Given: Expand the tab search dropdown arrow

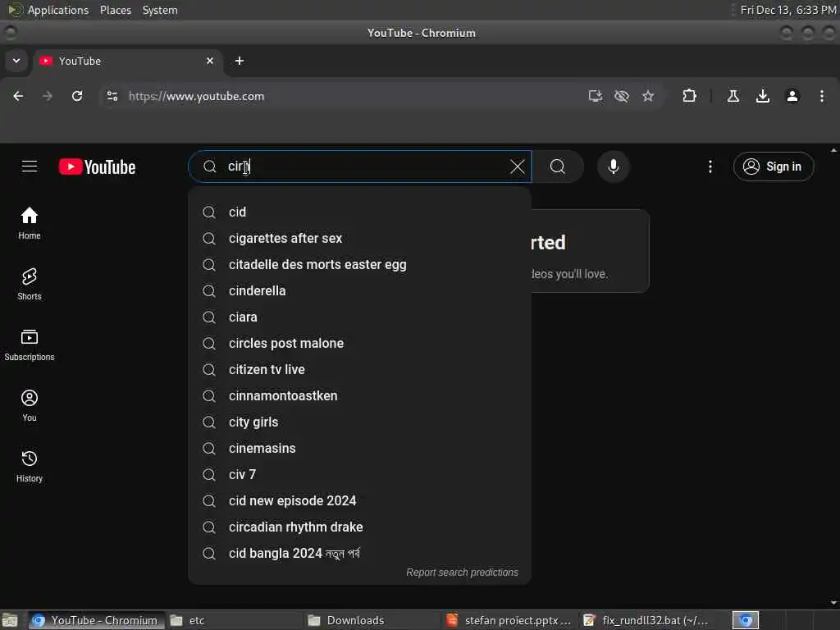Looking at the screenshot, I should pyautogui.click(x=16, y=61).
